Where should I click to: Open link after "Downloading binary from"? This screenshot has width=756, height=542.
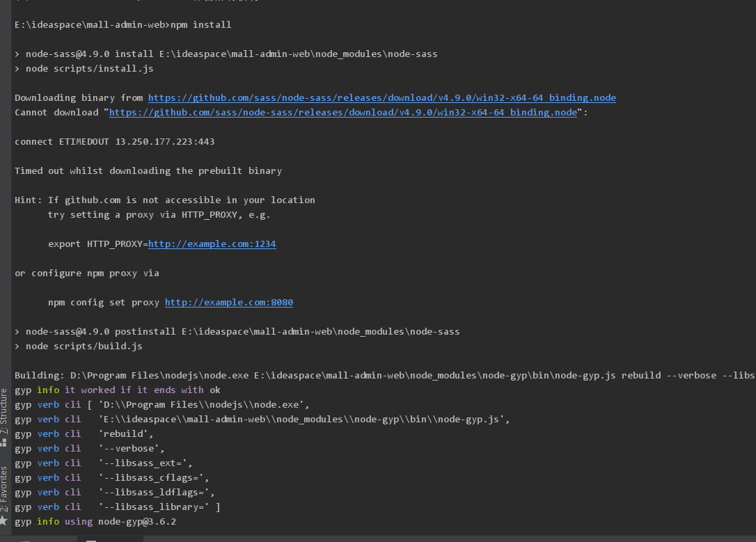click(x=381, y=98)
